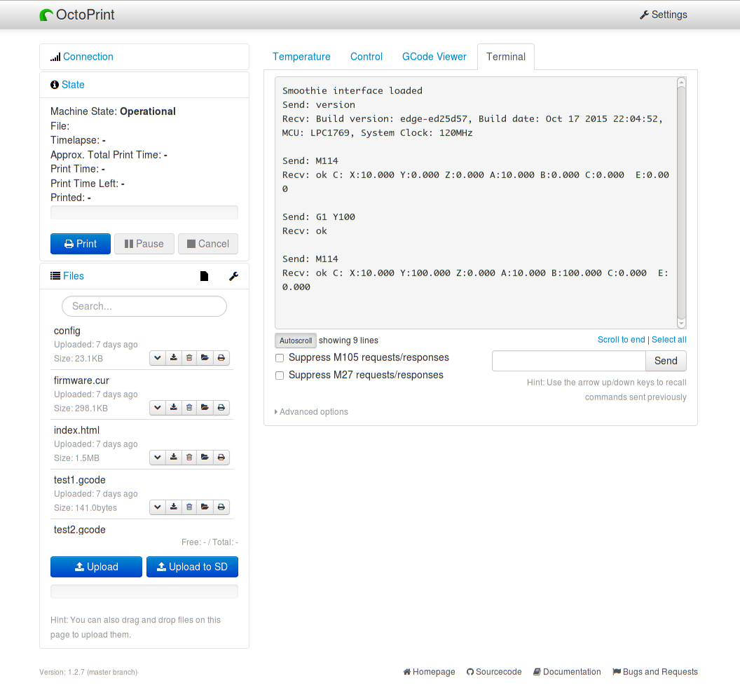The image size is (740, 700).
Task: Click the blank file icon in Files header
Action: [x=204, y=277]
